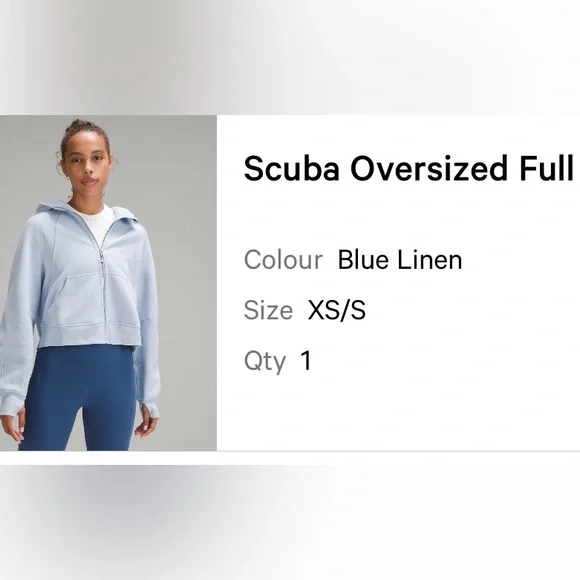
Task: Click the white t-shirt under the hoodie
Action: pyautogui.click(x=94, y=221)
